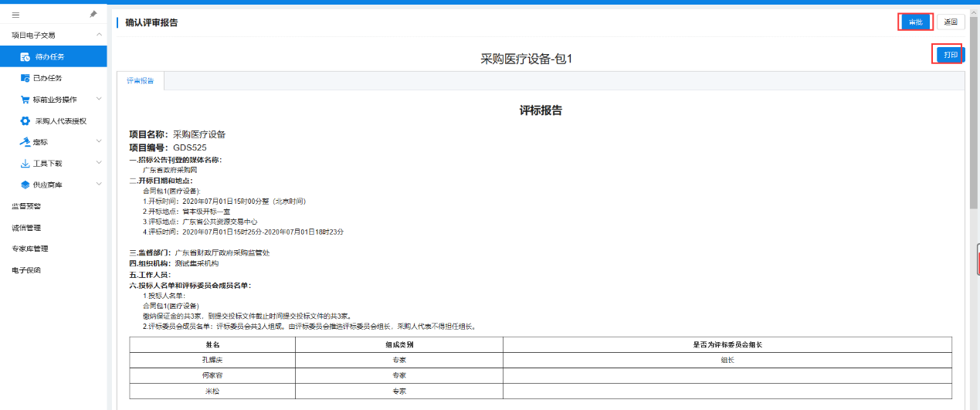Expand the 标前业务操作 submenu arrow
Screen dimensions: 980x410
pyautogui.click(x=99, y=99)
